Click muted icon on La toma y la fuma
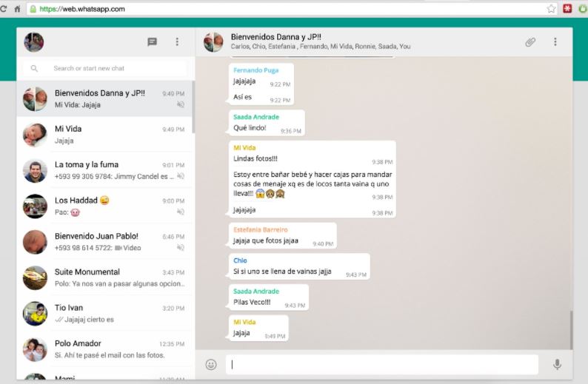Viewport: 588px width, 384px height. [181, 176]
